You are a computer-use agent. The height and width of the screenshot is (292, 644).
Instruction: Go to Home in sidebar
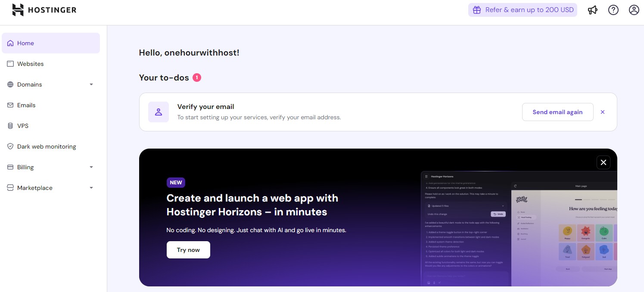tap(51, 43)
